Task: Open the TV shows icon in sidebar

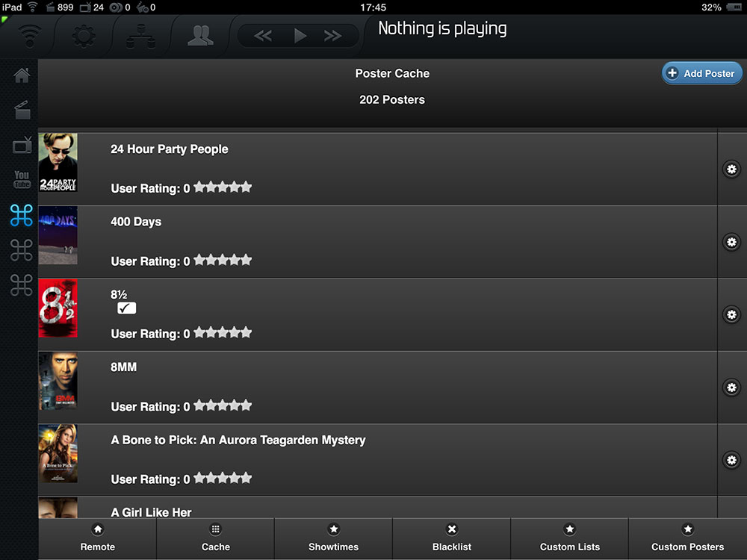Action: pyautogui.click(x=22, y=146)
